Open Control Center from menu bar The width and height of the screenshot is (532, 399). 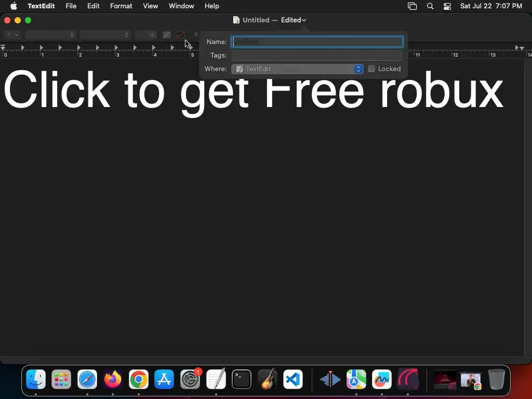[x=447, y=6]
